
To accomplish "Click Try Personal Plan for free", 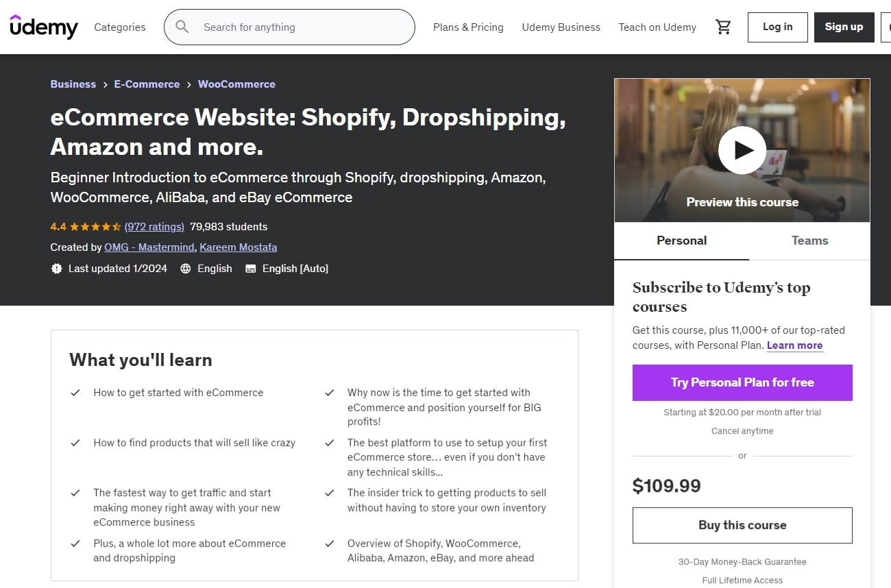I will (742, 382).
